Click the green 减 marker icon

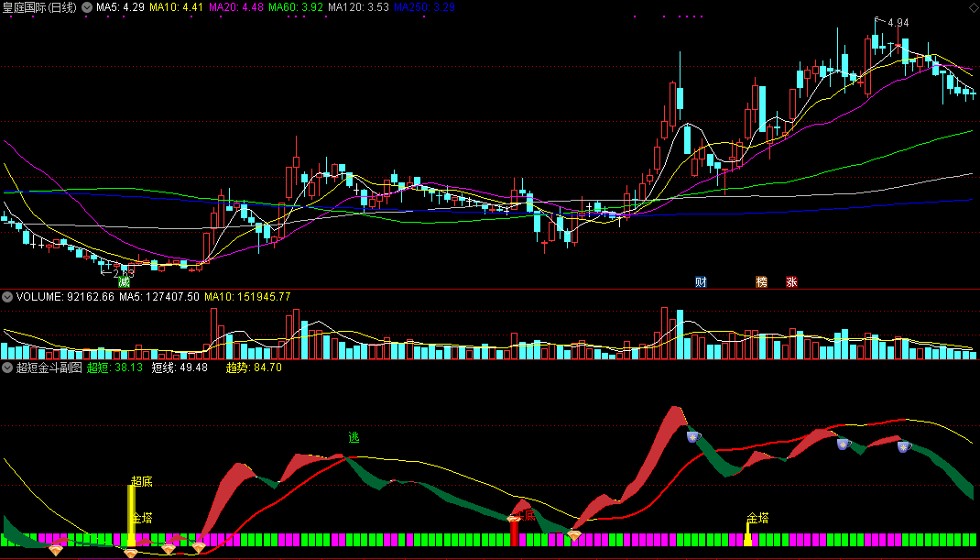[124, 282]
